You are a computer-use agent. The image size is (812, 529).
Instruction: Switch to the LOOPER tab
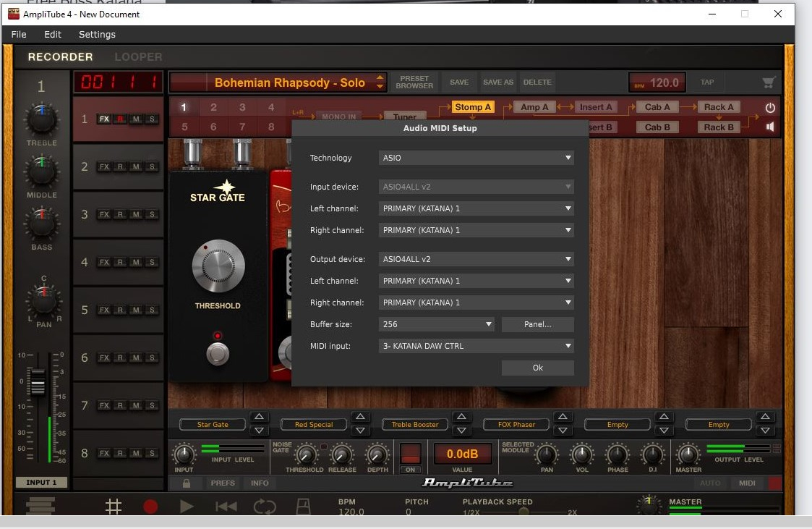[x=138, y=56]
